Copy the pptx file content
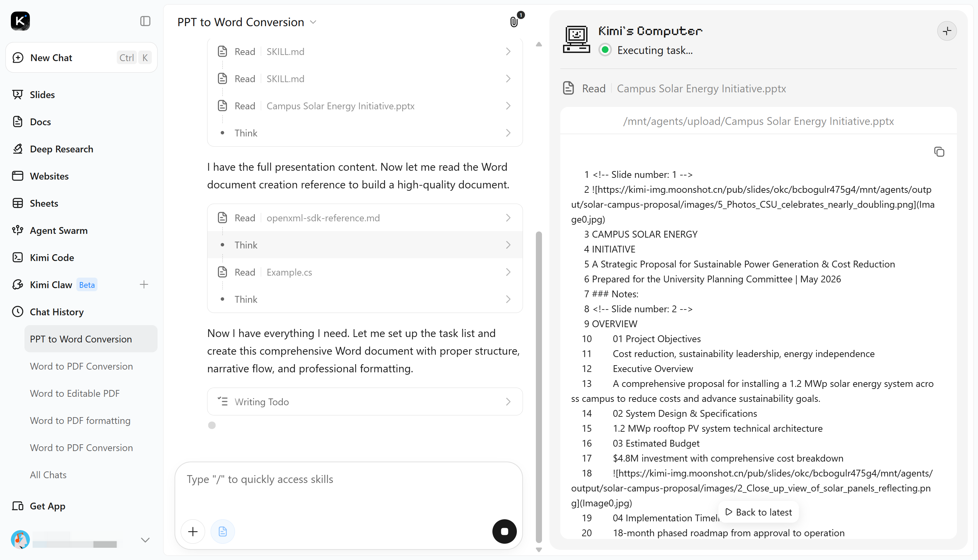Screen dimensions: 978x560 [939, 152]
